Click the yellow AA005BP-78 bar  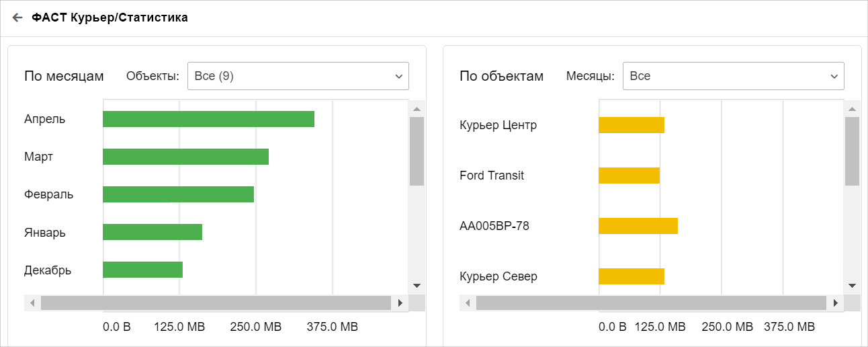click(x=638, y=226)
